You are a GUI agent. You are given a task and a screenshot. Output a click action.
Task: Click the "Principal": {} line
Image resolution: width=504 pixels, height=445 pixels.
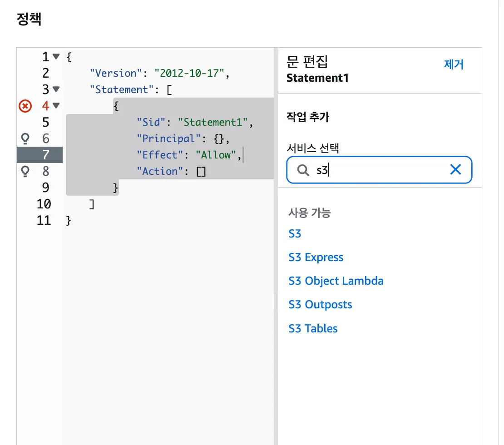[183, 138]
